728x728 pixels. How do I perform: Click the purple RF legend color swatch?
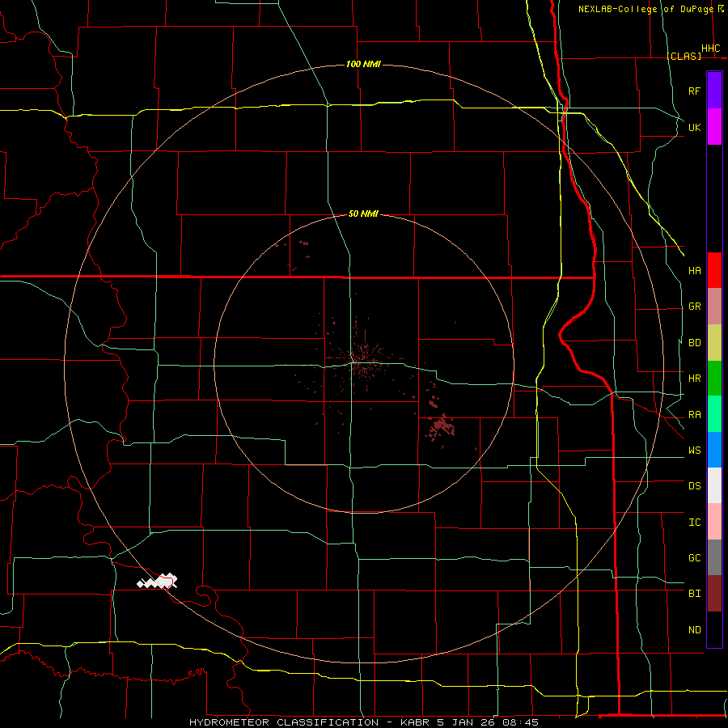(714, 91)
